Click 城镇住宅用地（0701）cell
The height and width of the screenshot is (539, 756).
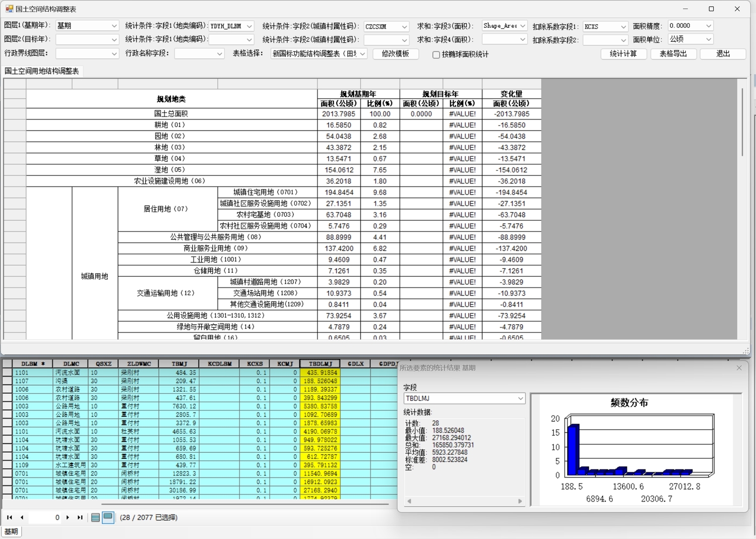268,192
